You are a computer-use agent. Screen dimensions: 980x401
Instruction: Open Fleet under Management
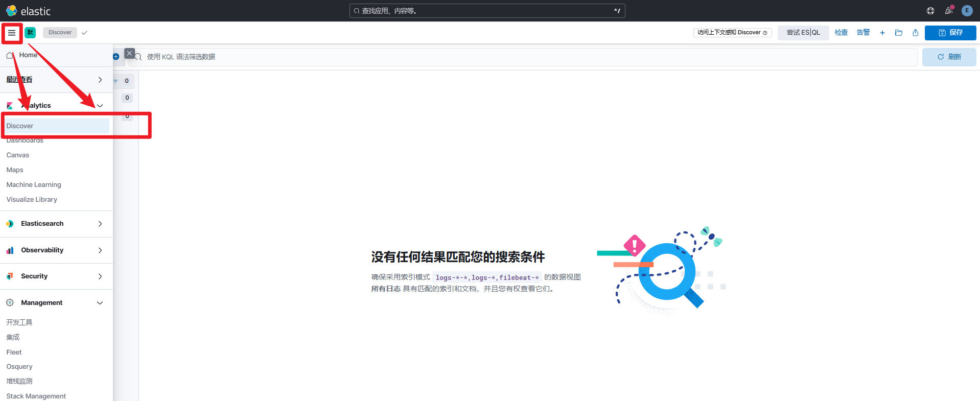click(x=14, y=352)
